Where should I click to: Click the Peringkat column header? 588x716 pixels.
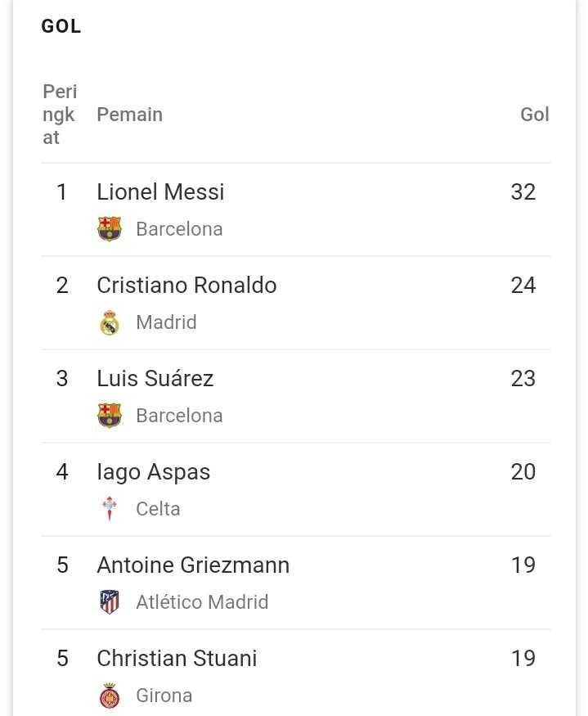pos(60,115)
